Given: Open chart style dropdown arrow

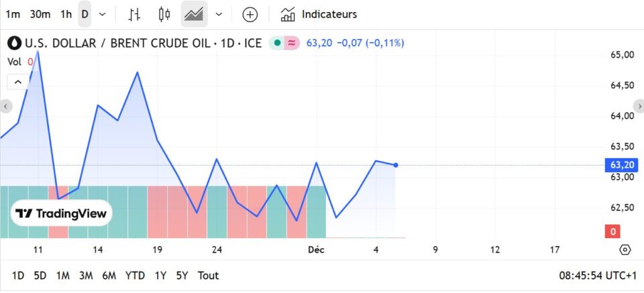Looking at the screenshot, I should (219, 14).
